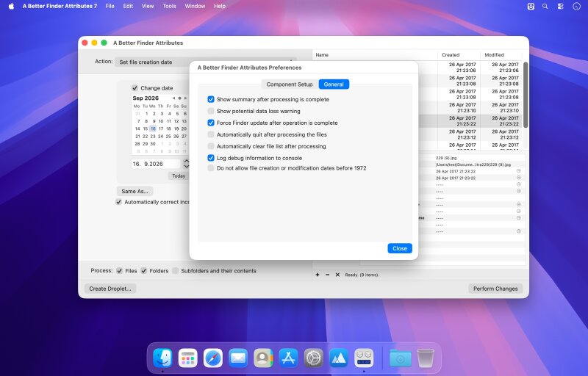Open App Store from the dock
This screenshot has width=588, height=376.
[x=288, y=358]
